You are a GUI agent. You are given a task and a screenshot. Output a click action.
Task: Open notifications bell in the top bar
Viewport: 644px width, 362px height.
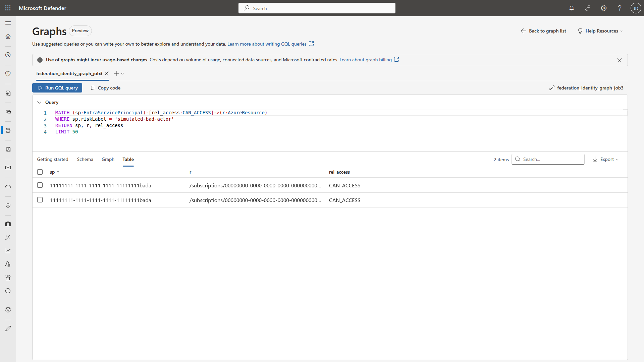click(572, 8)
